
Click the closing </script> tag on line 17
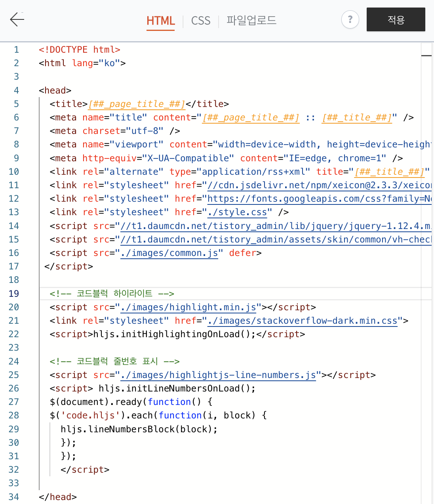click(x=69, y=266)
